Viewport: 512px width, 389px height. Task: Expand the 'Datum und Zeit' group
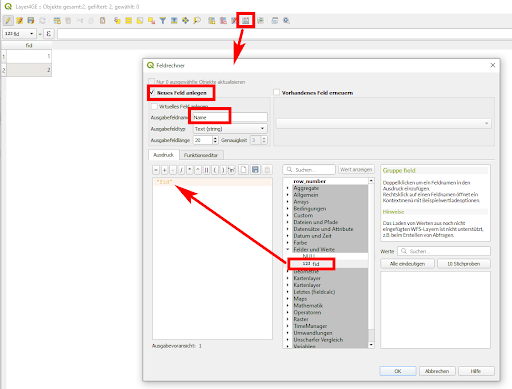point(288,236)
